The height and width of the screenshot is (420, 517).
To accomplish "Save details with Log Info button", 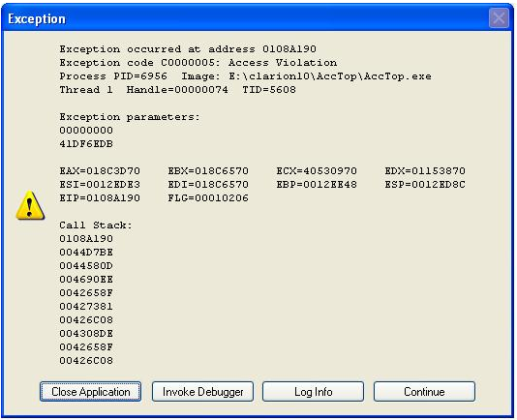I will [x=314, y=391].
